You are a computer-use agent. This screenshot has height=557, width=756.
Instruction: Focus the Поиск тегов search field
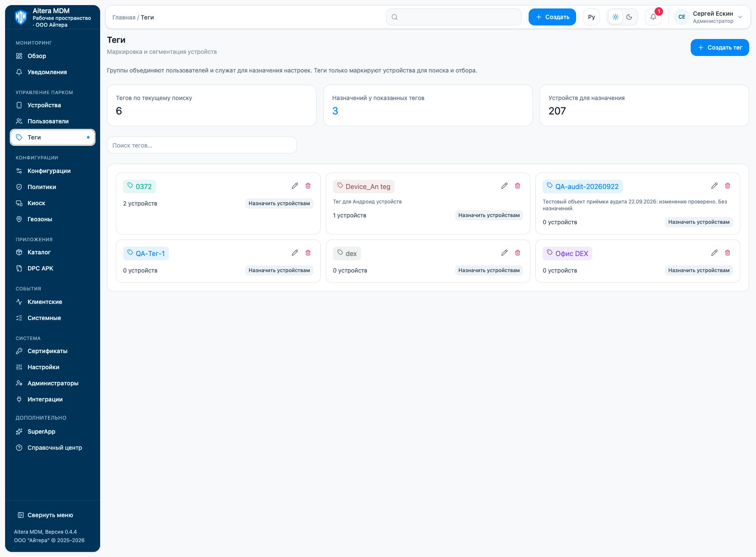coord(202,145)
